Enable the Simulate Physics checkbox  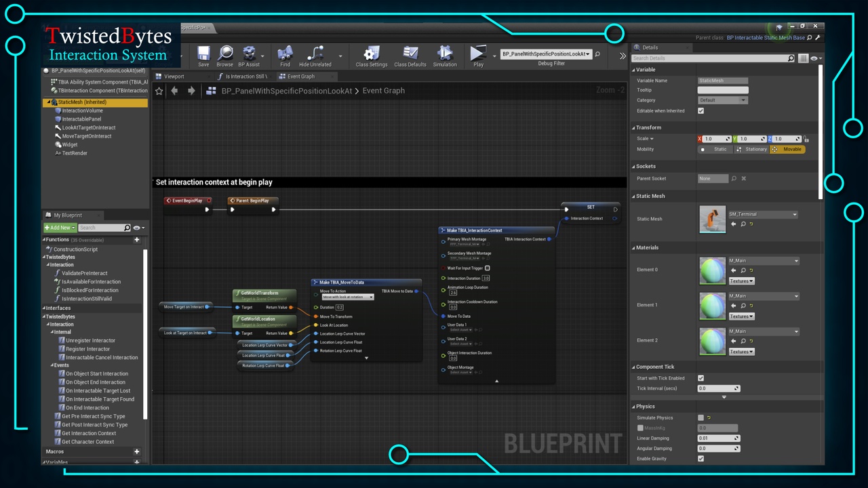701,418
